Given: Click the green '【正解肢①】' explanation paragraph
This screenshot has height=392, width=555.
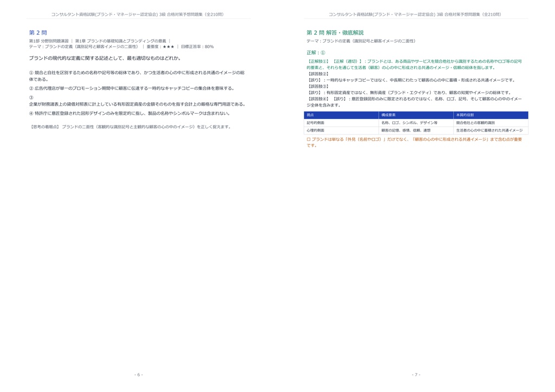Looking at the screenshot, I should coord(414,64).
